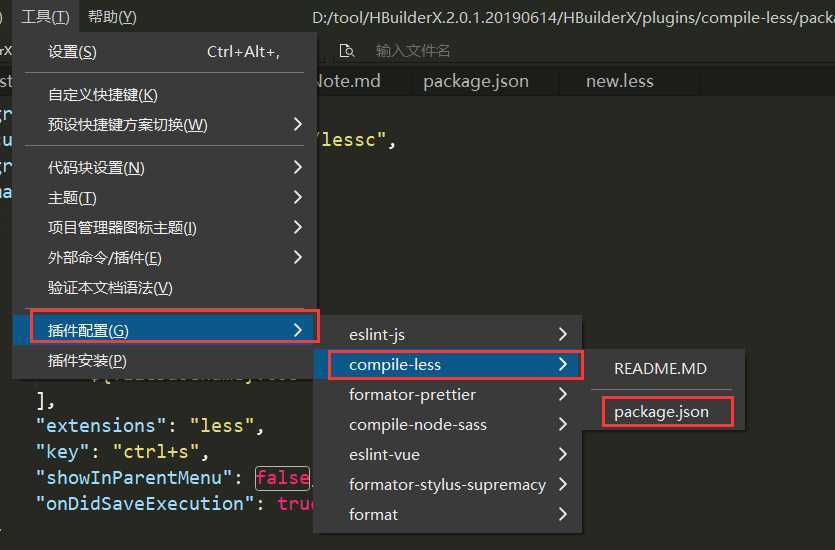The height and width of the screenshot is (550, 835).
Task: Switch to new.less editor tab
Action: [x=620, y=81]
